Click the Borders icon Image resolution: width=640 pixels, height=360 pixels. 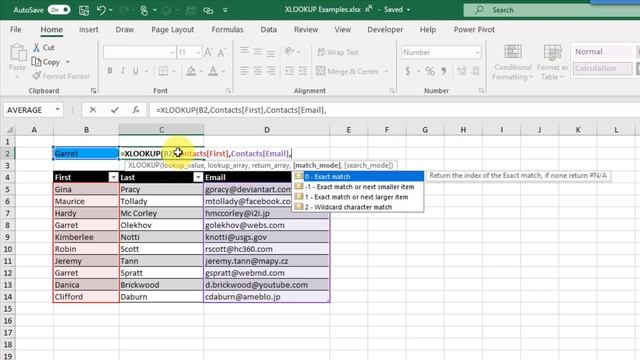pos(163,71)
